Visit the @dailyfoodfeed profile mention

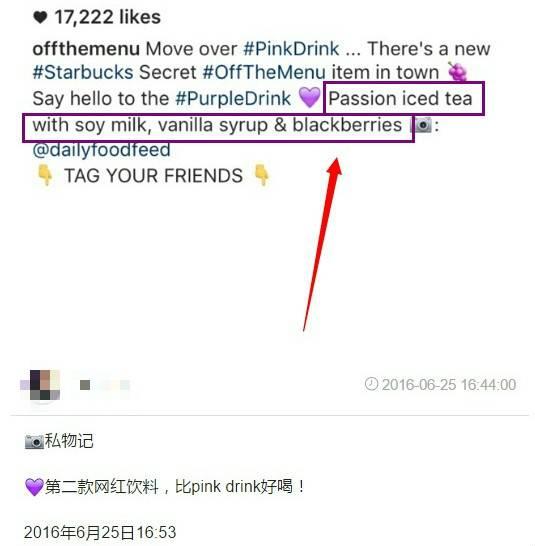(x=101, y=150)
